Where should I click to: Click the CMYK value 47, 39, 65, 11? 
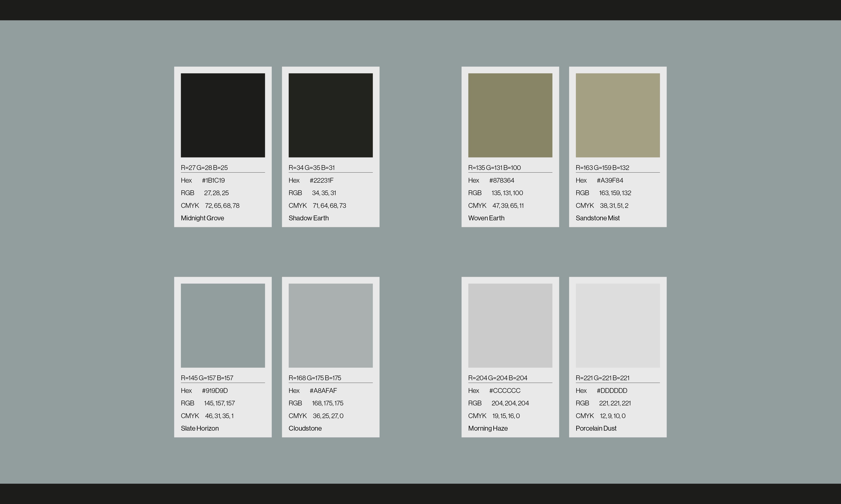507,205
